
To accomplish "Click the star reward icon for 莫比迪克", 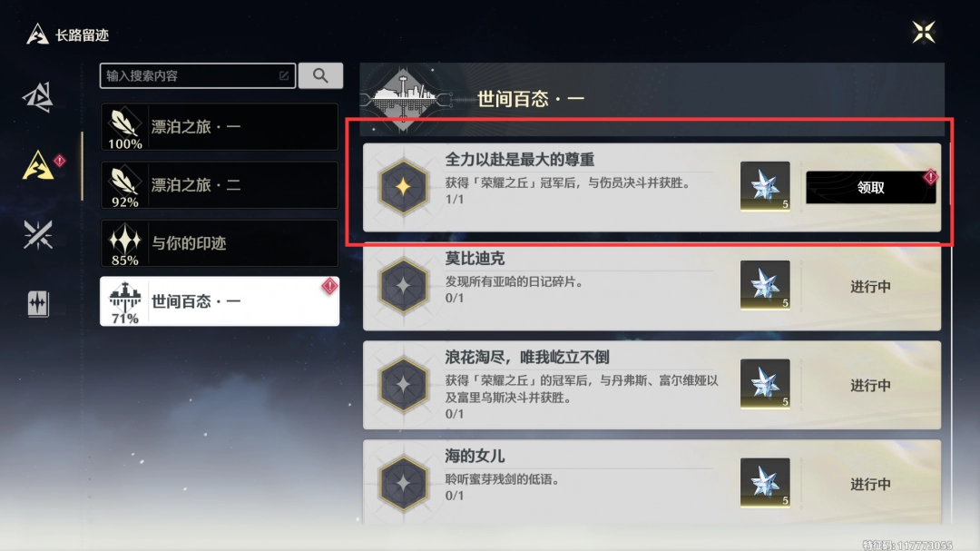I will coord(765,285).
